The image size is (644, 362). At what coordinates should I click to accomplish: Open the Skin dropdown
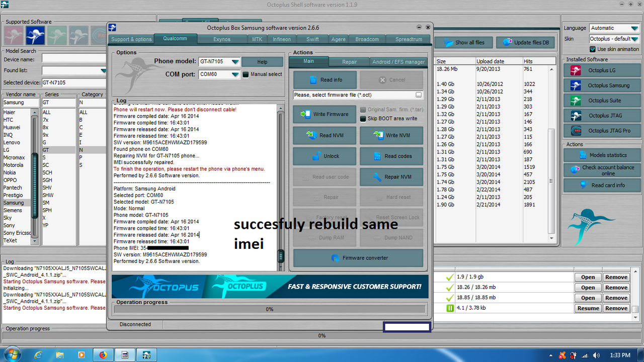[x=634, y=39]
